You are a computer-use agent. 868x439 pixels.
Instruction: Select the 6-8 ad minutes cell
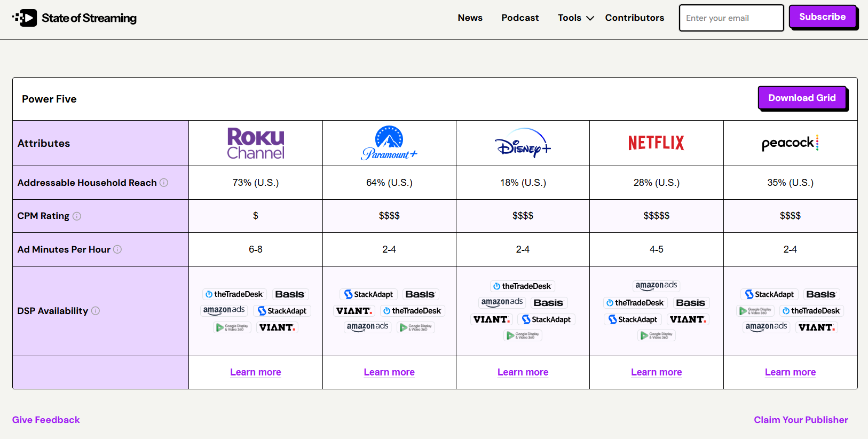pyautogui.click(x=256, y=249)
